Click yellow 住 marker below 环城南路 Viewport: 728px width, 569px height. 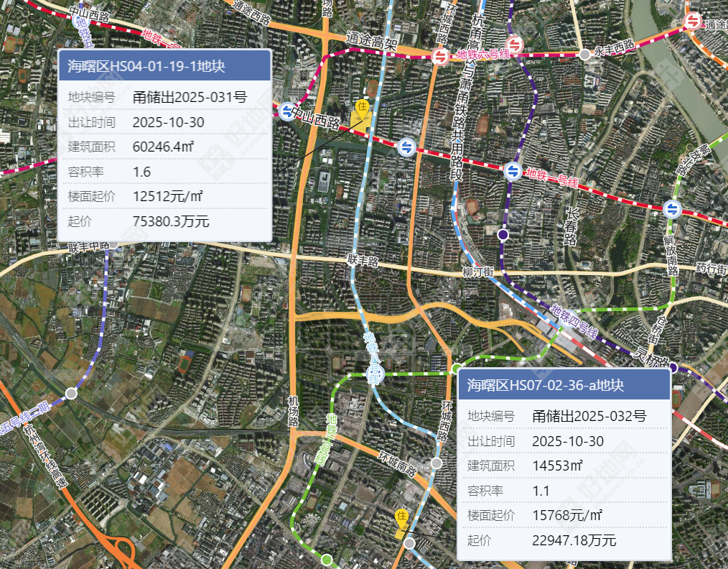coord(402,517)
